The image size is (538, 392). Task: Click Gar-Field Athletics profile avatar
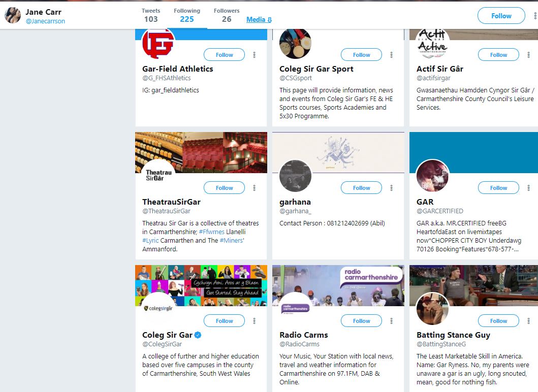[x=158, y=44]
